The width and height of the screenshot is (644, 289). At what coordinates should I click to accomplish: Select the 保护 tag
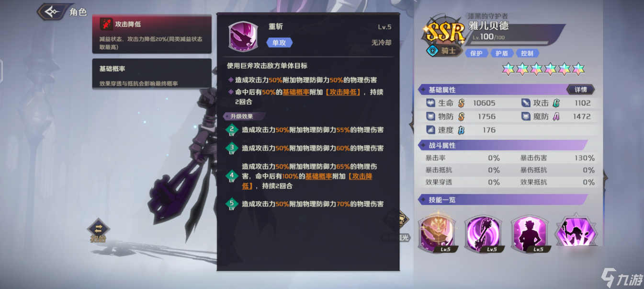click(x=476, y=53)
